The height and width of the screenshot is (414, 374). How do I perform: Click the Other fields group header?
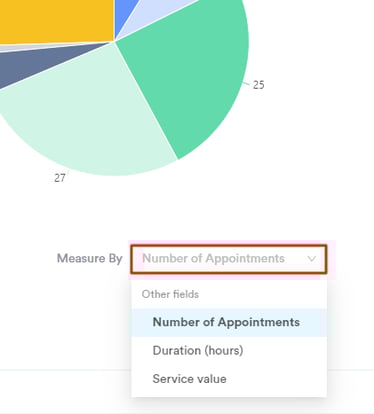[x=170, y=294]
